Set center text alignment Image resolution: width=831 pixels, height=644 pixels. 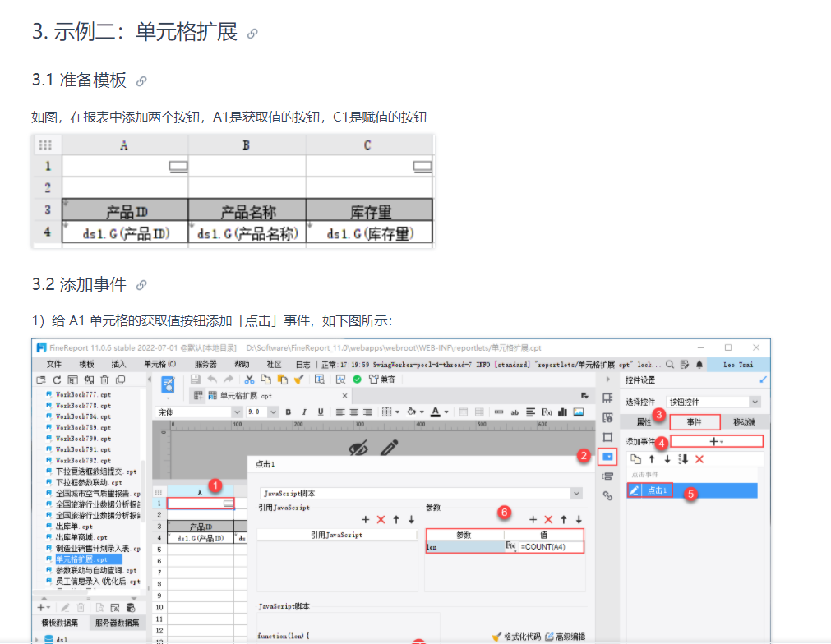point(354,412)
